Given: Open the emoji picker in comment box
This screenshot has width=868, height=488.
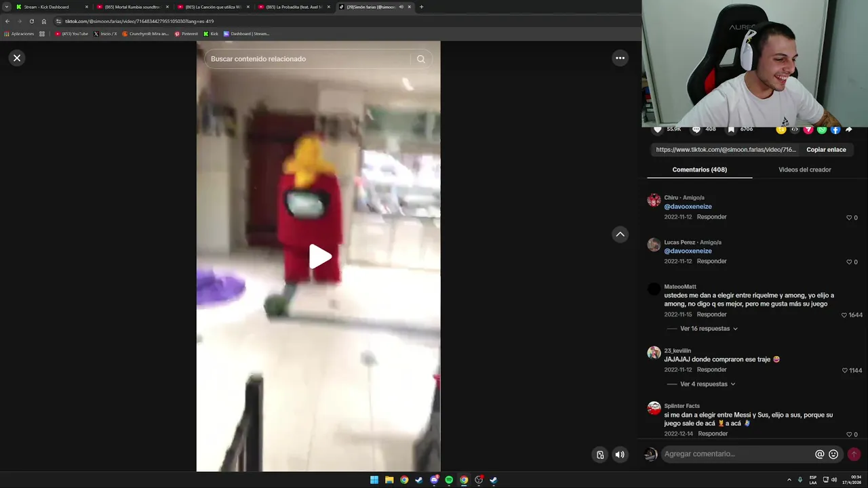Looking at the screenshot, I should point(833,454).
